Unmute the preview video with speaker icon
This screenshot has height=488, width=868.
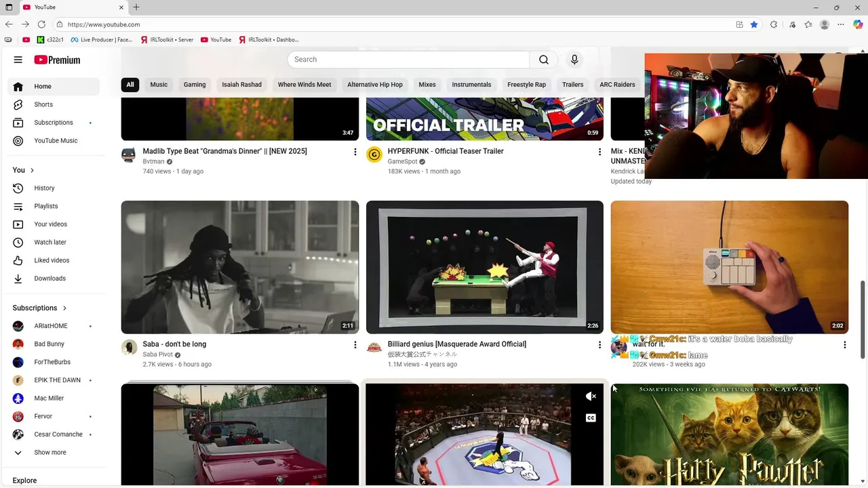coord(591,396)
